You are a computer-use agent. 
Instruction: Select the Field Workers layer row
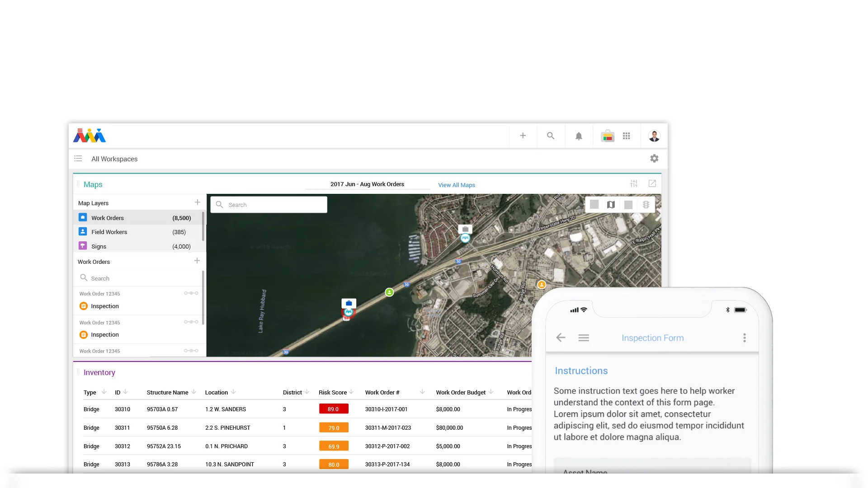pos(137,232)
